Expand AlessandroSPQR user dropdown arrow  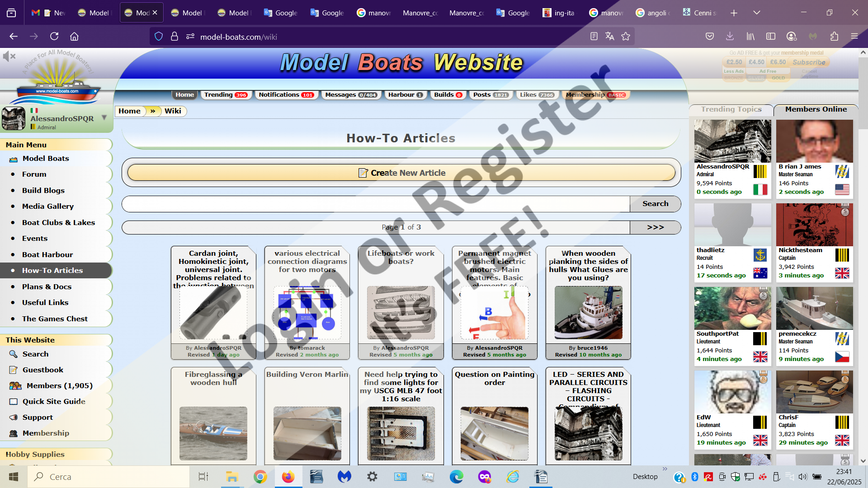pyautogui.click(x=104, y=117)
